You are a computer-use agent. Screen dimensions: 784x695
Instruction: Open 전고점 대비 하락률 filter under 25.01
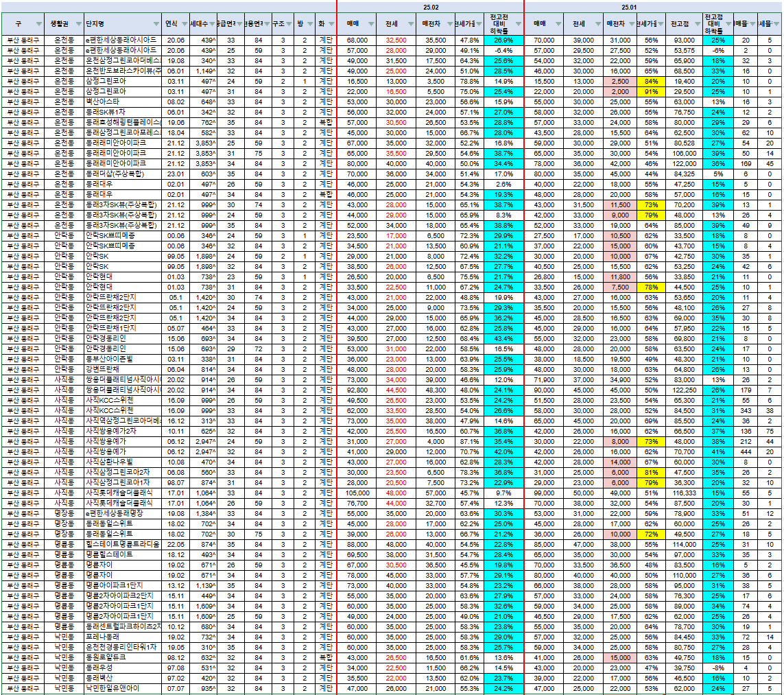728,24
